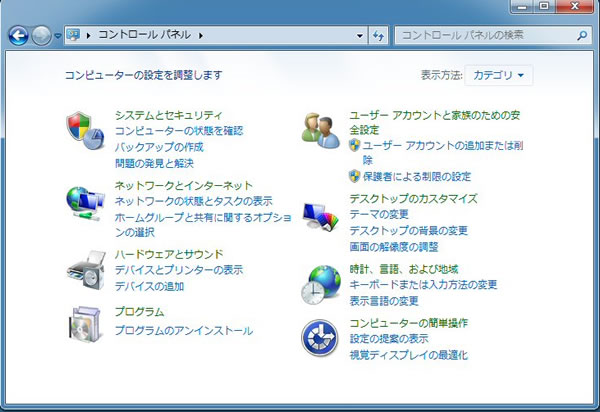Viewport: 600px width, 412px height.
Task: Open 視覚ディスプレイの最適化 link
Action: (x=408, y=355)
